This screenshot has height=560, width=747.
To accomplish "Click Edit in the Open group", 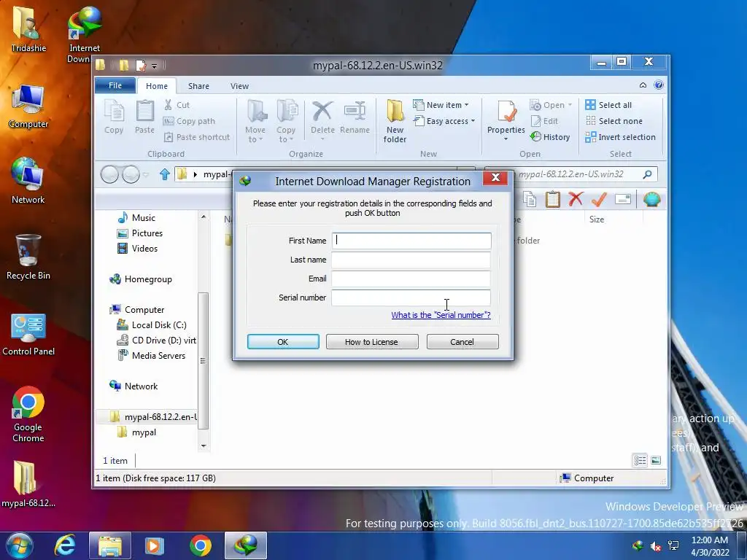I will (x=544, y=121).
